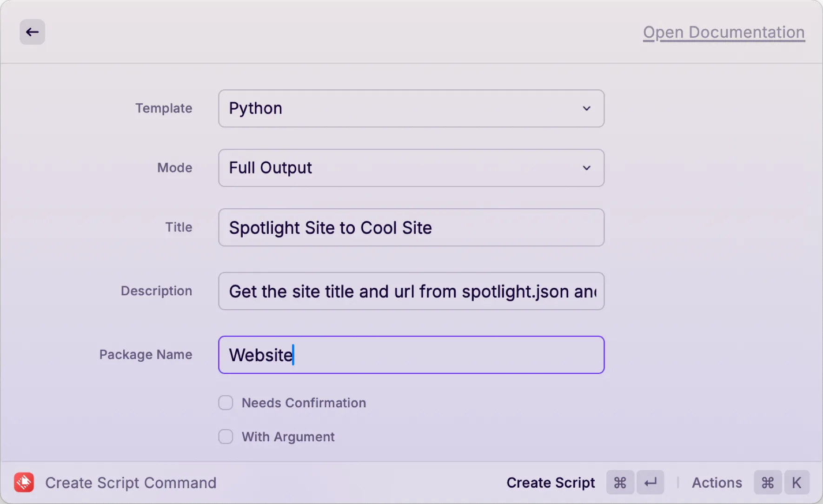The width and height of the screenshot is (823, 504).
Task: Click the back arrow to go back
Action: coord(32,32)
